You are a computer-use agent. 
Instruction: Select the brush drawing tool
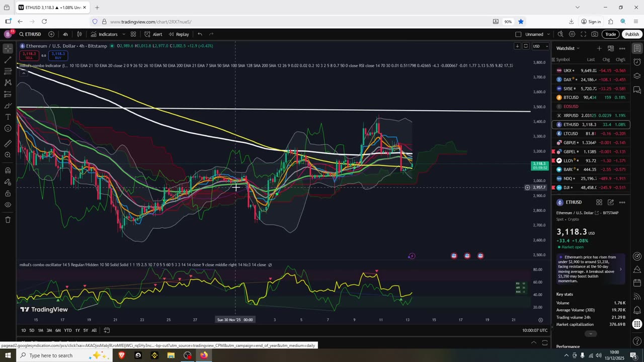point(8,106)
